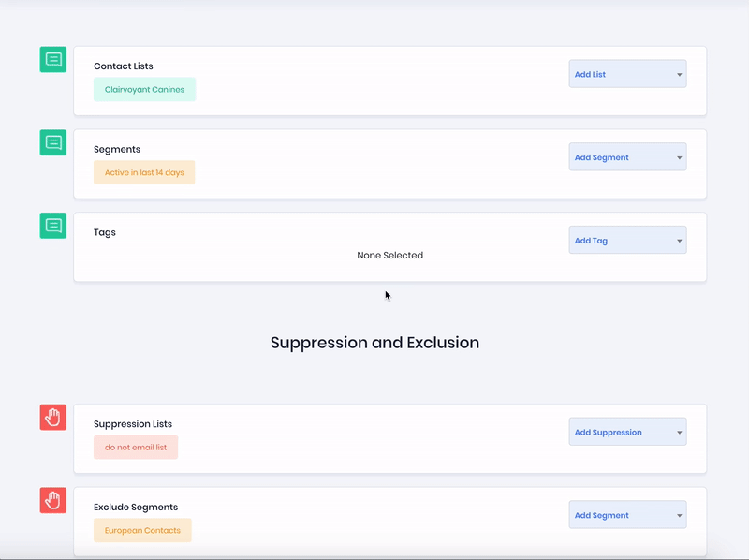
Task: Click the green Tags section icon
Action: click(52, 226)
